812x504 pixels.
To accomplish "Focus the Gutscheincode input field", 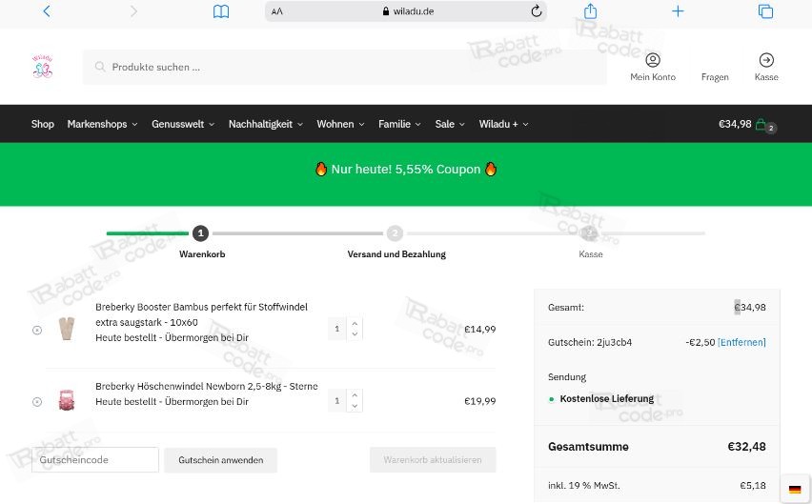I will point(95,460).
